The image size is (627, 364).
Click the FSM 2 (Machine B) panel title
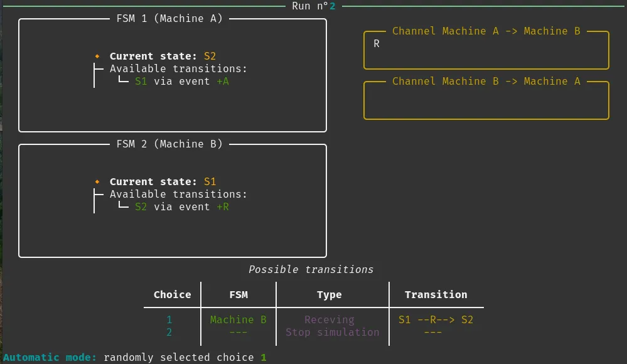point(169,144)
